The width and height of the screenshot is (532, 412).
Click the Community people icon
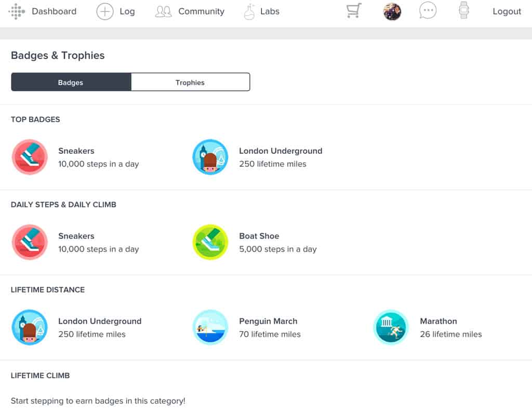[x=164, y=11]
